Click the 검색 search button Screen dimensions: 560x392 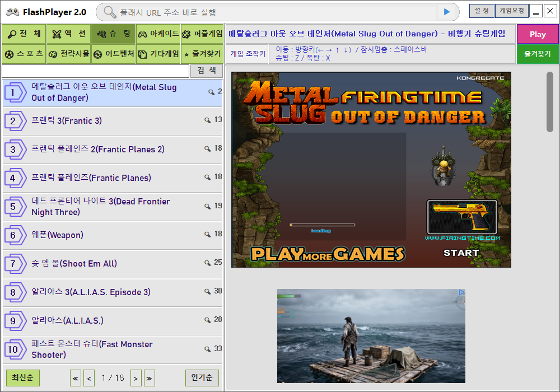(207, 71)
